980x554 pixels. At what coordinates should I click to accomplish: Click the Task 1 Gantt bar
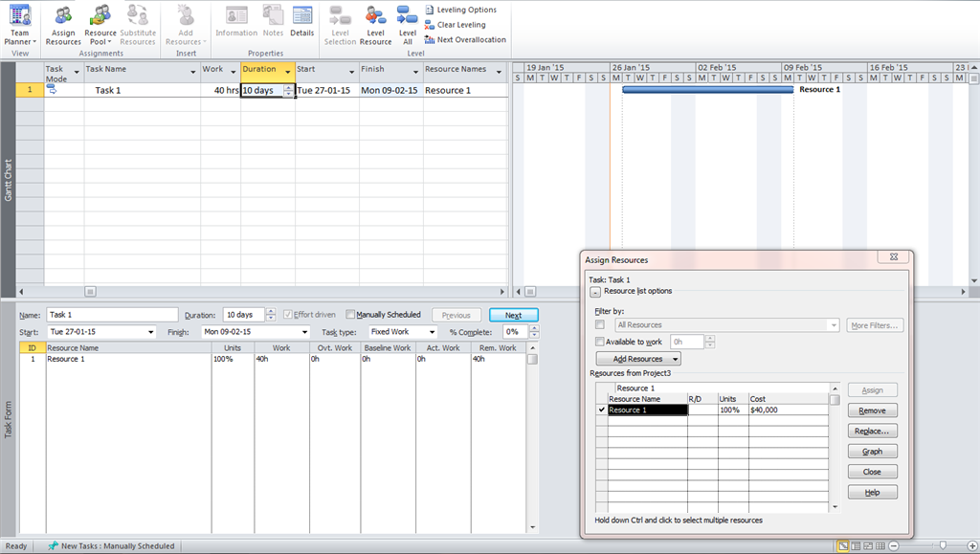tap(707, 90)
